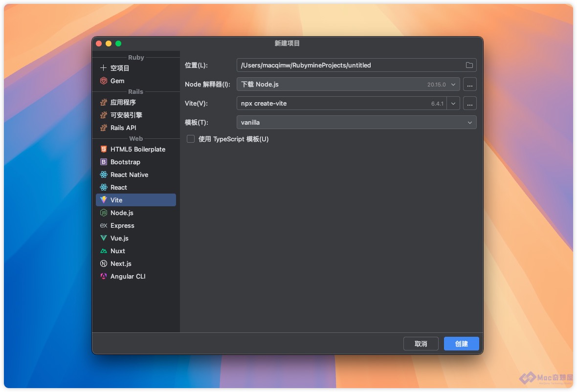The height and width of the screenshot is (392, 577).
Task: Choose 可安装引擎 project type
Action: [136, 115]
